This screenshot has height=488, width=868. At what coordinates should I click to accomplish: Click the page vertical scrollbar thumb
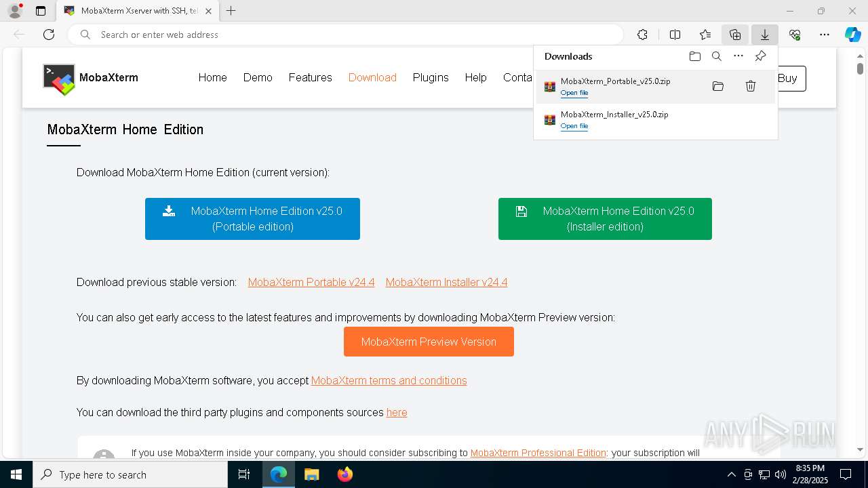860,68
